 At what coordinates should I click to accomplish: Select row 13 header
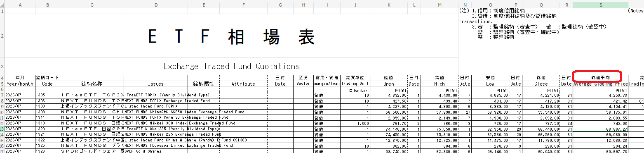pyautogui.click(x=3, y=129)
